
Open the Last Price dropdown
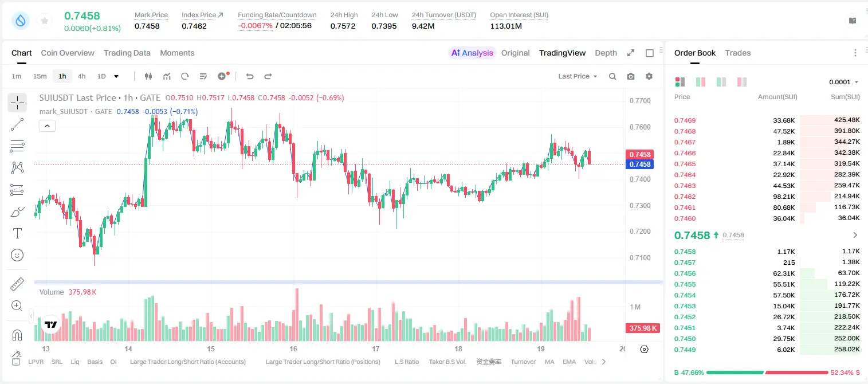[x=578, y=76]
